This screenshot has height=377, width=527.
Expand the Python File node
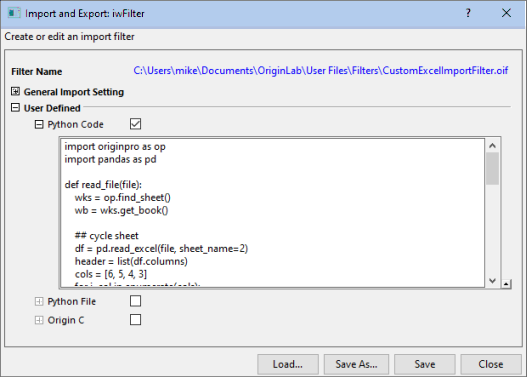coord(39,301)
